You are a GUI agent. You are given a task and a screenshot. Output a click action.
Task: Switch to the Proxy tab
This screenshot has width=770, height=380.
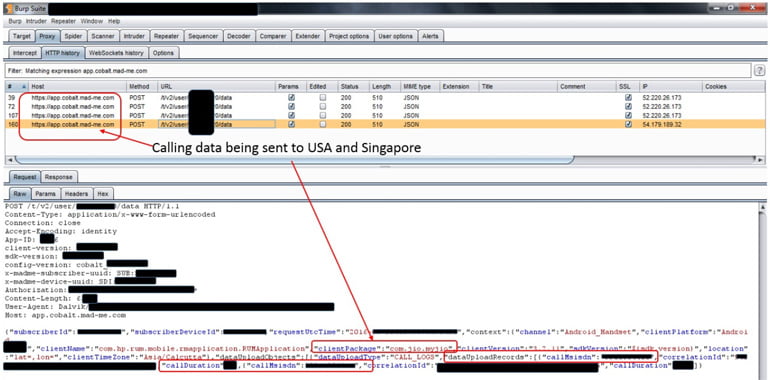[x=48, y=36]
